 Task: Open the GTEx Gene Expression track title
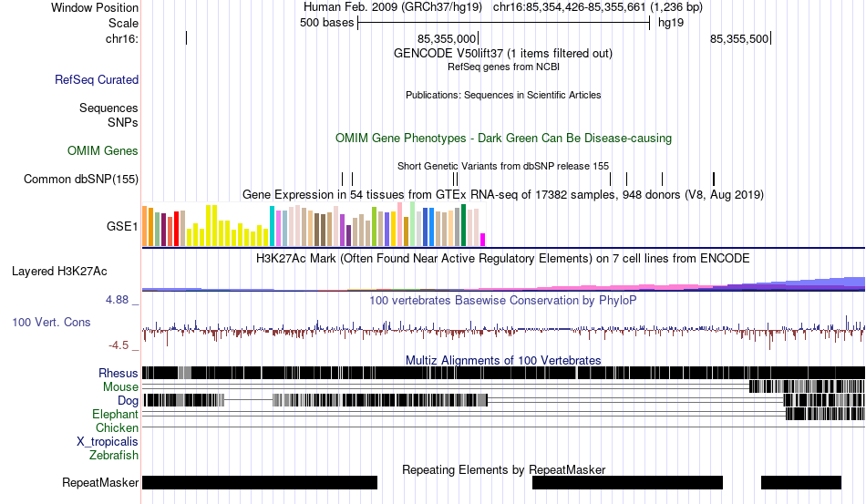pyautogui.click(x=503, y=194)
